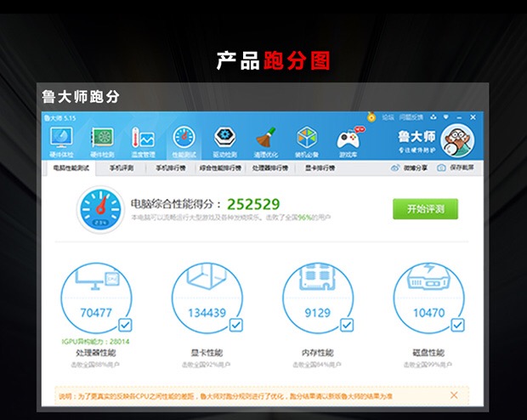
Task: Open the 问题反馈 feedback link
Action: click(411, 117)
